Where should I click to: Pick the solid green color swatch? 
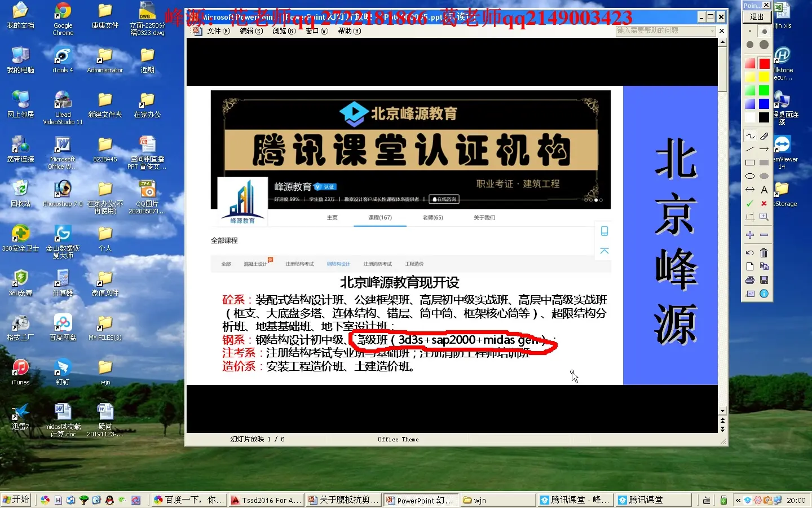pyautogui.click(x=764, y=90)
